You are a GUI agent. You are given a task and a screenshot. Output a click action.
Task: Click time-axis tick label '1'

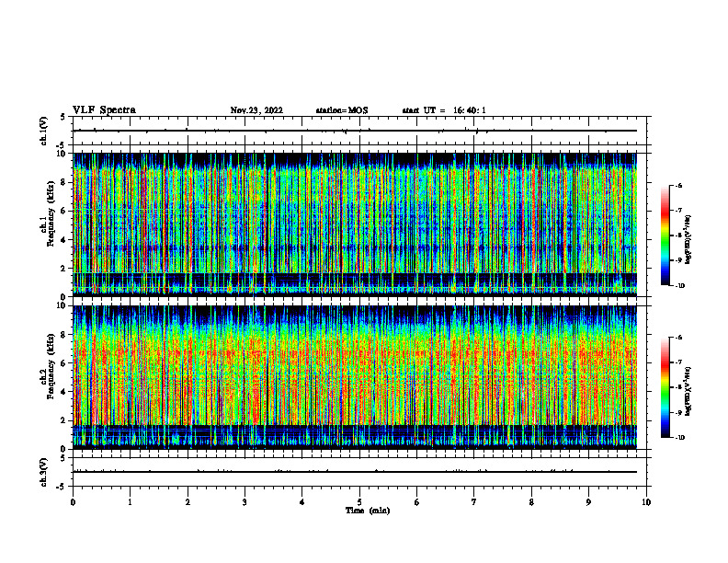[130, 502]
